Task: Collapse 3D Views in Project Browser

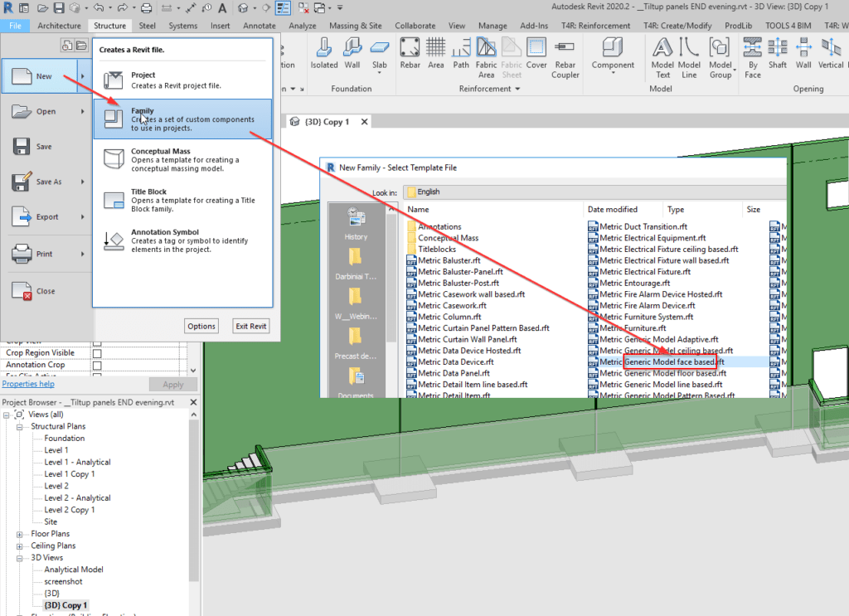Action: 20,558
